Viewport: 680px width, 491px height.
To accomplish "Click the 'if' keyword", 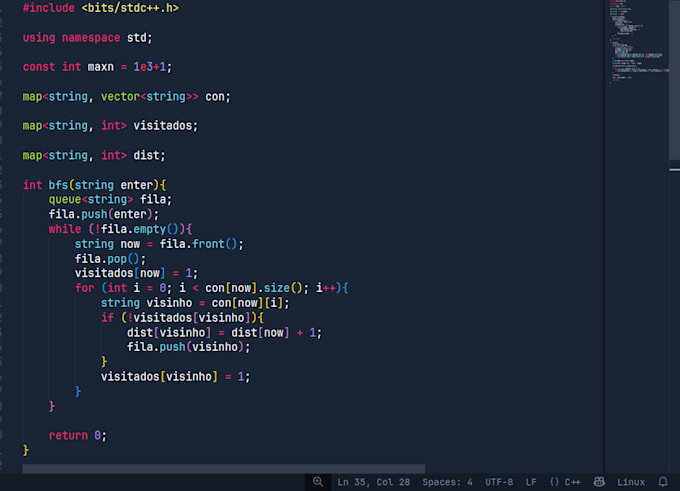I will click(107, 318).
